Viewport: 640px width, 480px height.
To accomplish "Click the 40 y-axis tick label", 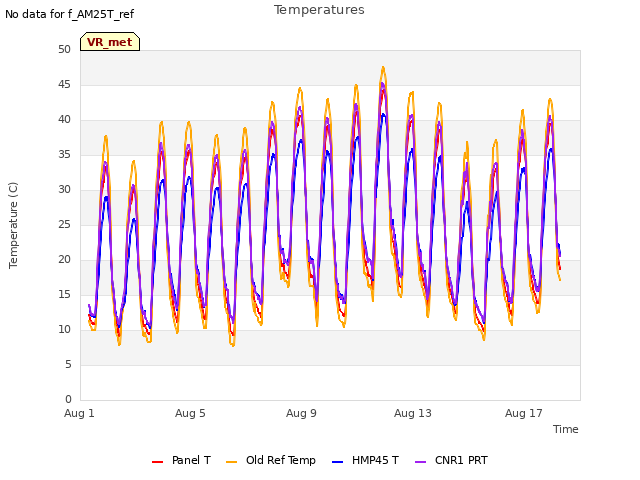I will pos(64,120).
